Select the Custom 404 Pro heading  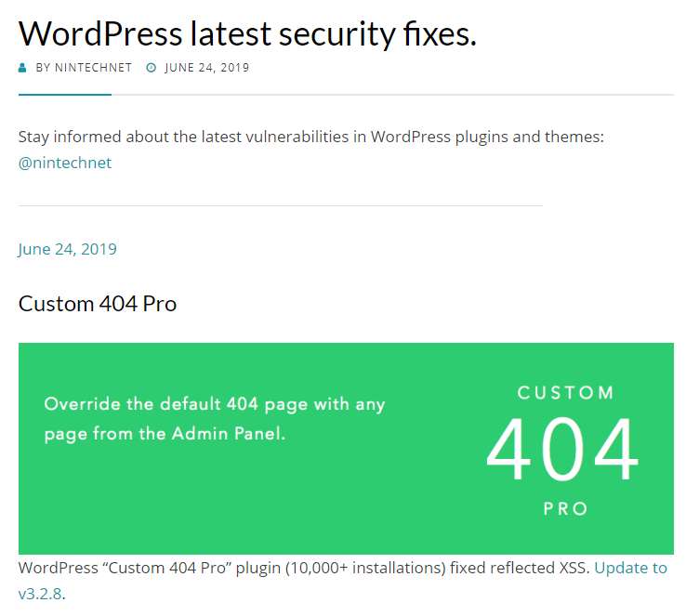click(98, 304)
